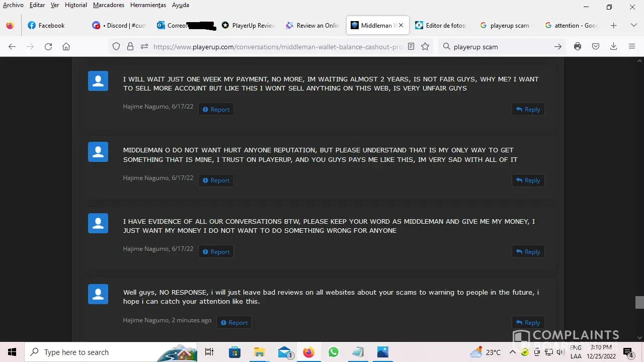Open WhatsApp from the taskbar
The height and width of the screenshot is (362, 644).
333,352
